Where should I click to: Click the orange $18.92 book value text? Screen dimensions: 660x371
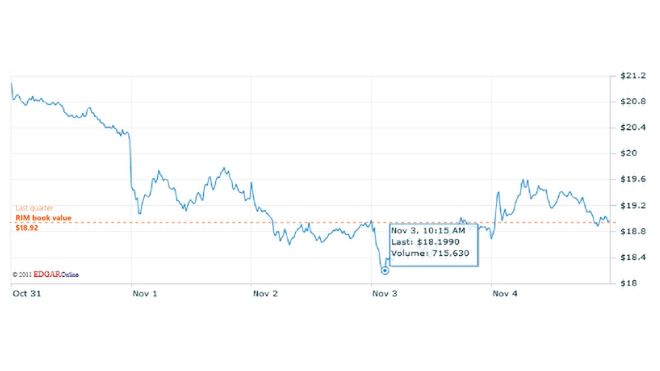27,228
